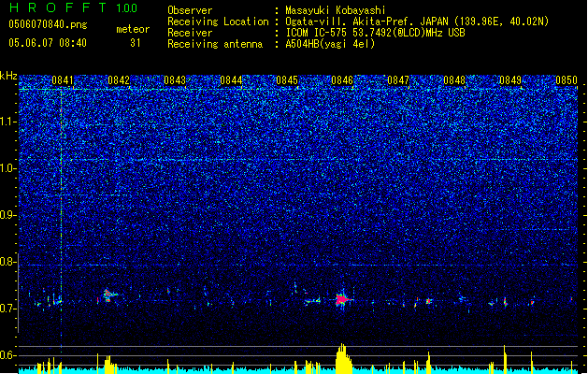Screen dimensions: 588x374
Task: Click the 1.1 frequency axis label
Action: coord(8,122)
